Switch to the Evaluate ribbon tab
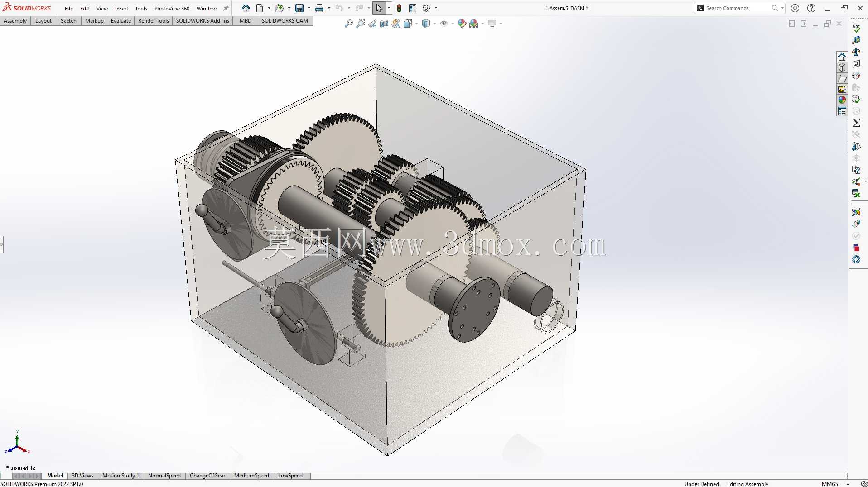This screenshot has width=868, height=487. pyautogui.click(x=121, y=21)
